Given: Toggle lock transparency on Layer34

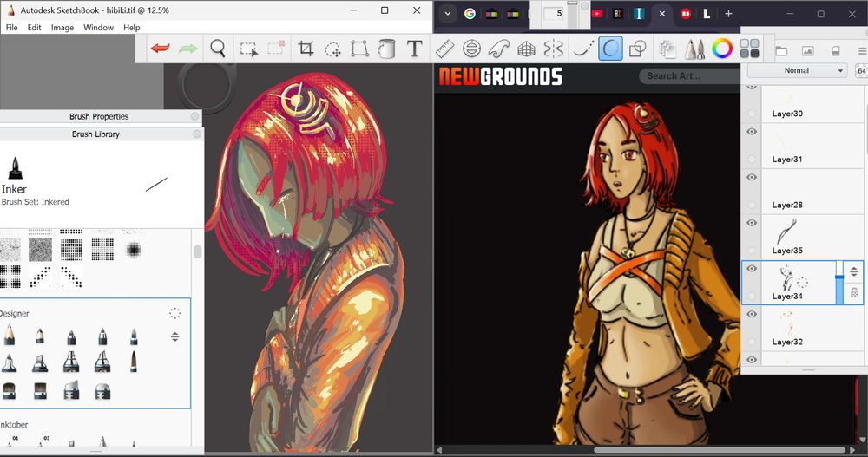Looking at the screenshot, I should [x=854, y=293].
